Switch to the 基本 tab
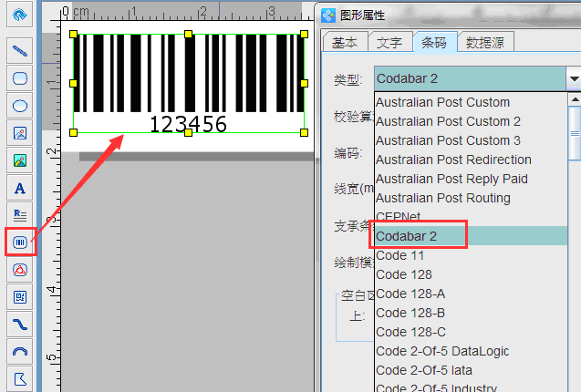The width and height of the screenshot is (581, 392). (x=345, y=43)
